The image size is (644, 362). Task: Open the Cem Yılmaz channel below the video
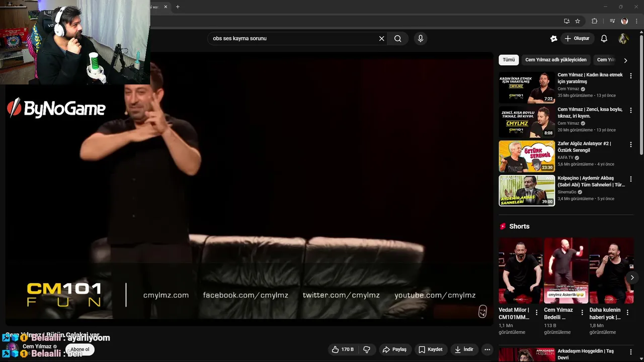[x=37, y=346]
